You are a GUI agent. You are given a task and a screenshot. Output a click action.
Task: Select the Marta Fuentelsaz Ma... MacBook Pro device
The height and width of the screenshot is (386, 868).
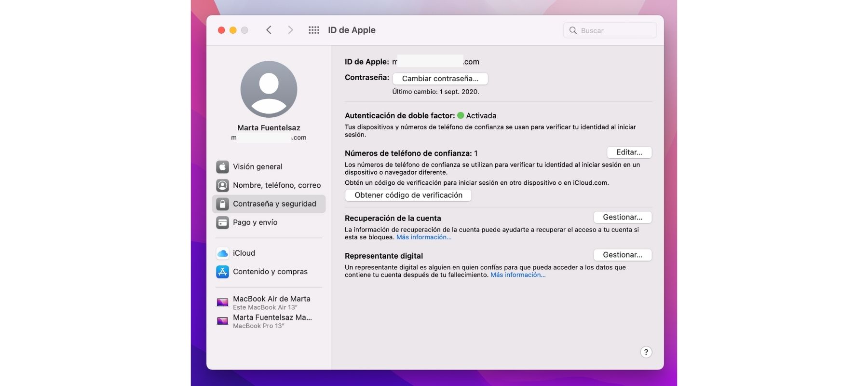pyautogui.click(x=269, y=321)
